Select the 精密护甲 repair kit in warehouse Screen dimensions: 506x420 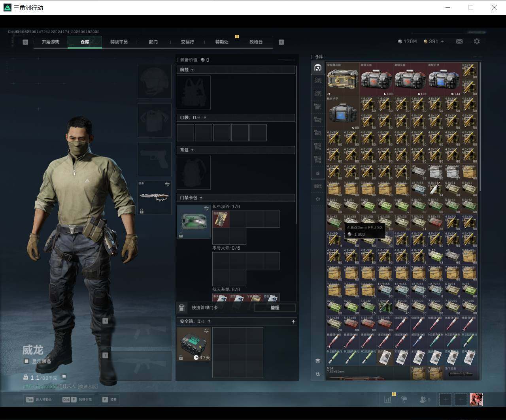343,113
